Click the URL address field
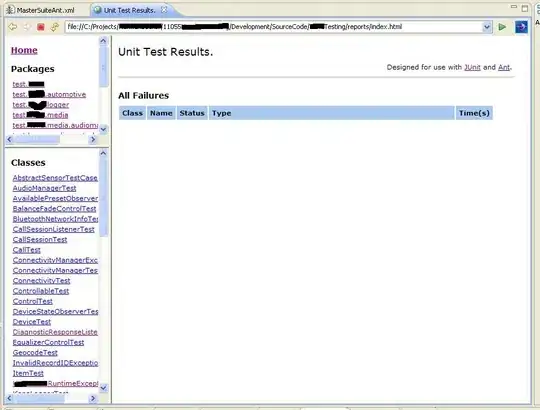 point(274,27)
